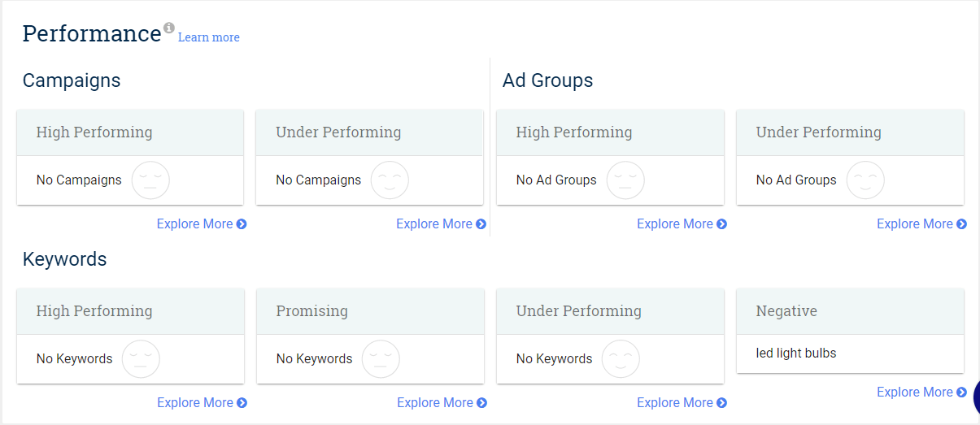The width and height of the screenshot is (980, 425).
Task: Explore More under High Performing Keywords
Action: tap(202, 403)
